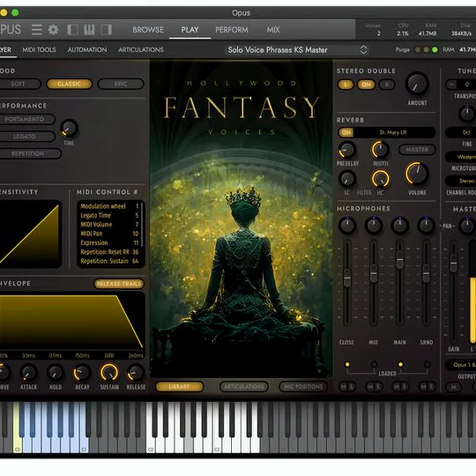Enable Legato performance mode
The image size is (476, 476).
point(24,136)
